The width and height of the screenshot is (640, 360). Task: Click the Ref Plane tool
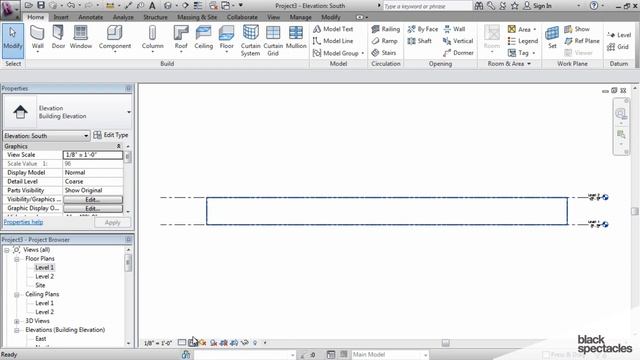[x=582, y=41]
